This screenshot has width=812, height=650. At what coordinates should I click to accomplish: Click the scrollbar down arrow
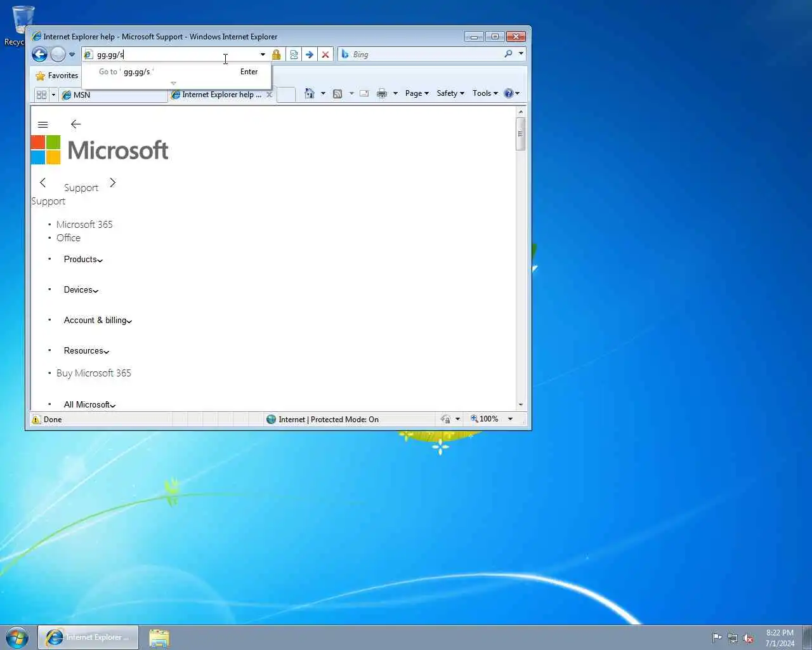521,404
